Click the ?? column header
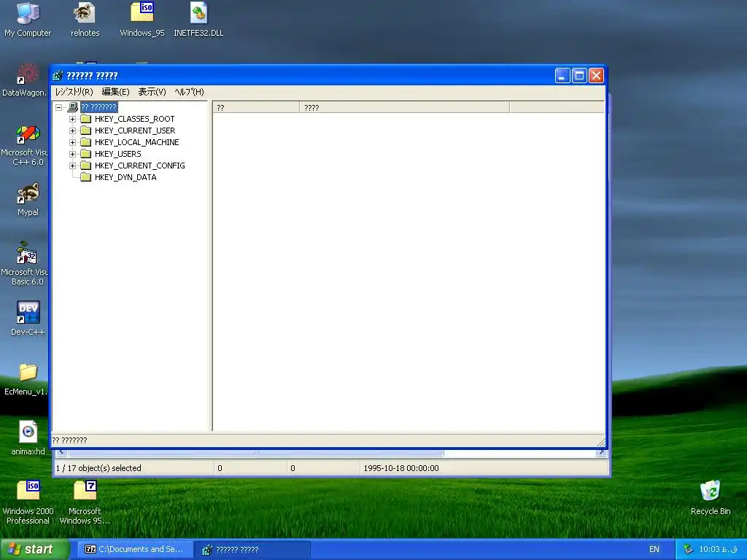The height and width of the screenshot is (560, 747). point(256,108)
